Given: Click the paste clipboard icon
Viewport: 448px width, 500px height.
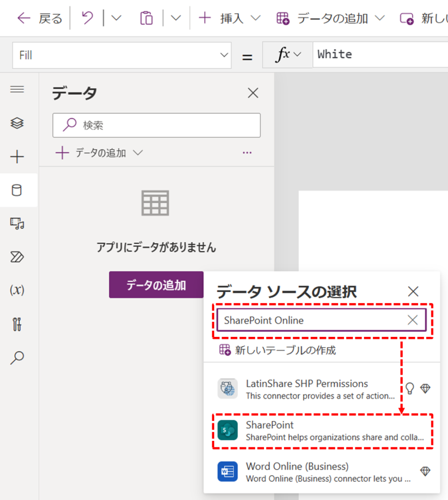Looking at the screenshot, I should [146, 18].
